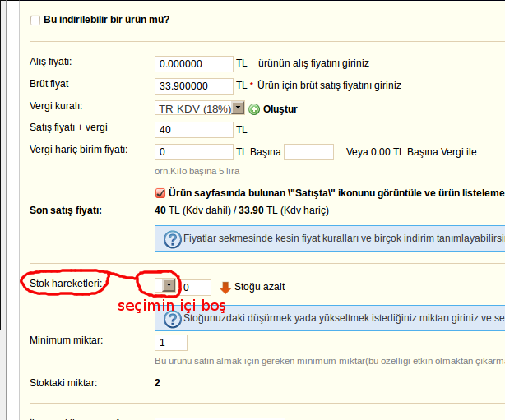Click the Brüt fiyat input field
Viewport: 505px width, 420px height.
click(x=194, y=86)
